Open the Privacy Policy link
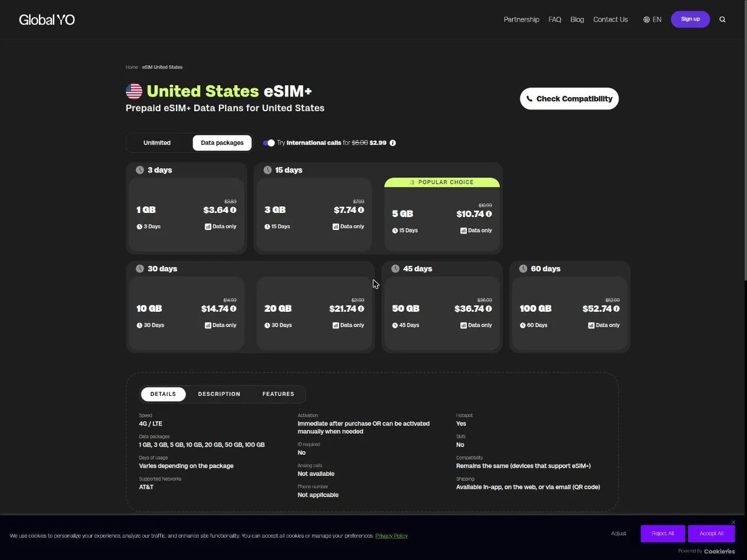747x560 pixels. [391, 536]
